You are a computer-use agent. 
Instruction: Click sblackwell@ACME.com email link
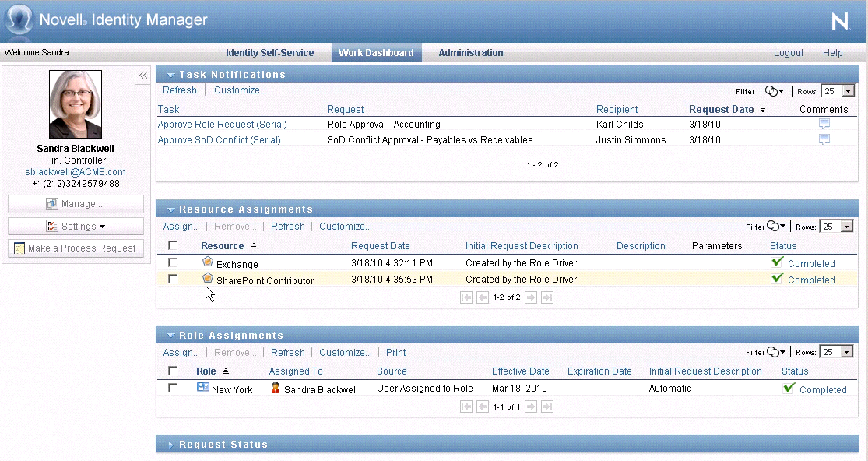click(x=76, y=172)
